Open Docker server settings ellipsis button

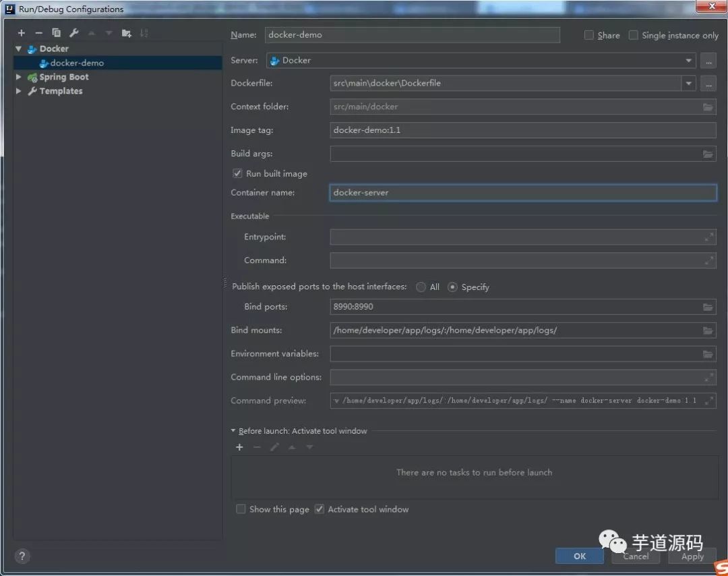[708, 61]
